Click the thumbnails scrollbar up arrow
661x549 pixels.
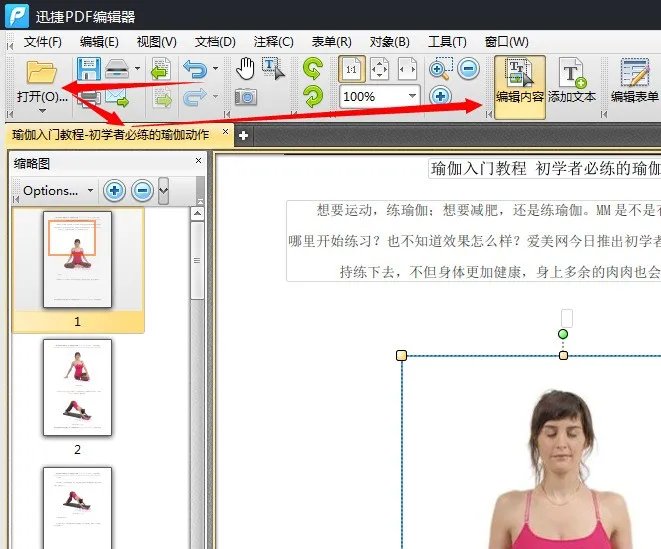197,214
